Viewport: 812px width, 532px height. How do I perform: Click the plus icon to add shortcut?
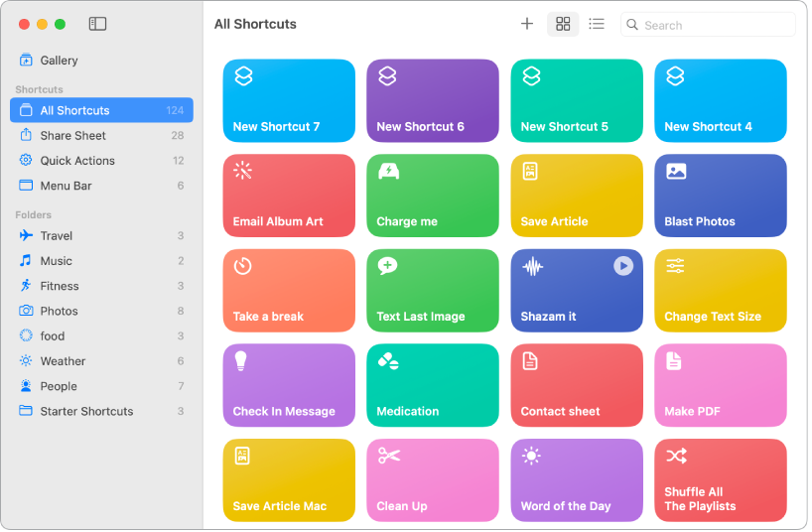click(527, 24)
